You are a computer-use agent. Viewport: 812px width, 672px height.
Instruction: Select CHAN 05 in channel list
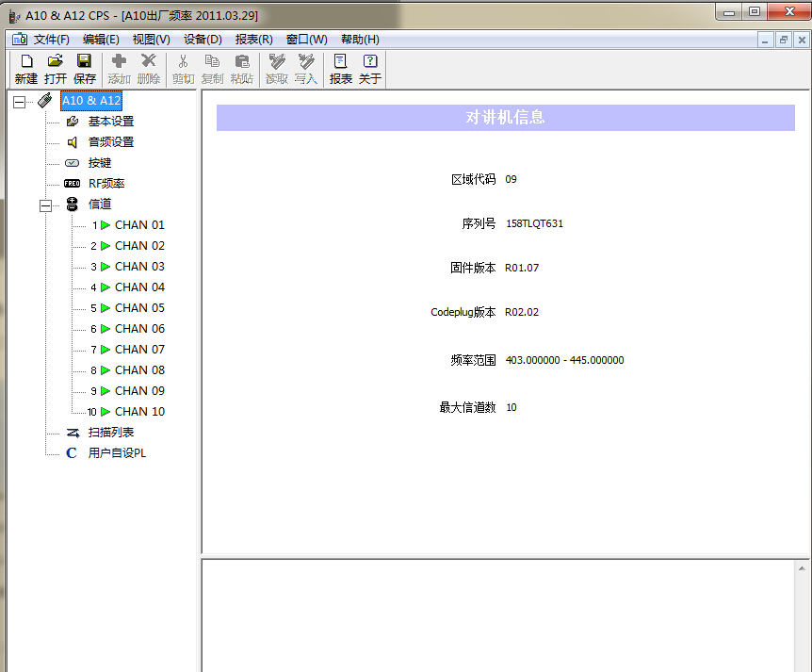(139, 308)
